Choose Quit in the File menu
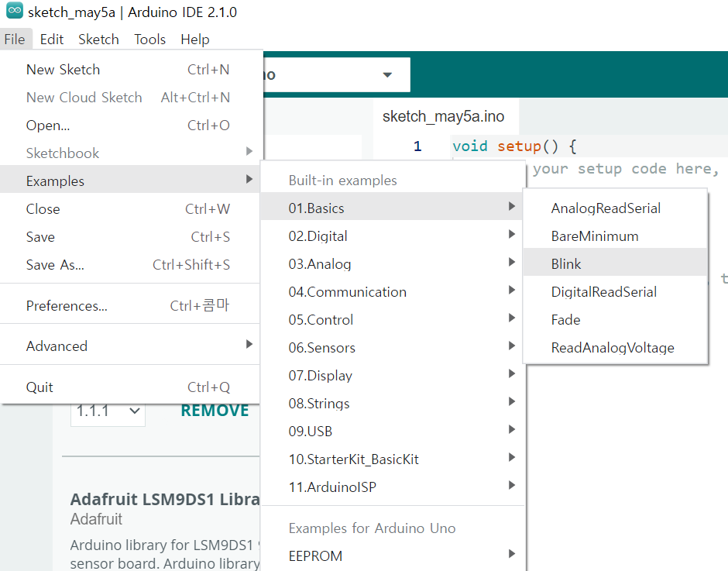The width and height of the screenshot is (728, 571). 130,387
